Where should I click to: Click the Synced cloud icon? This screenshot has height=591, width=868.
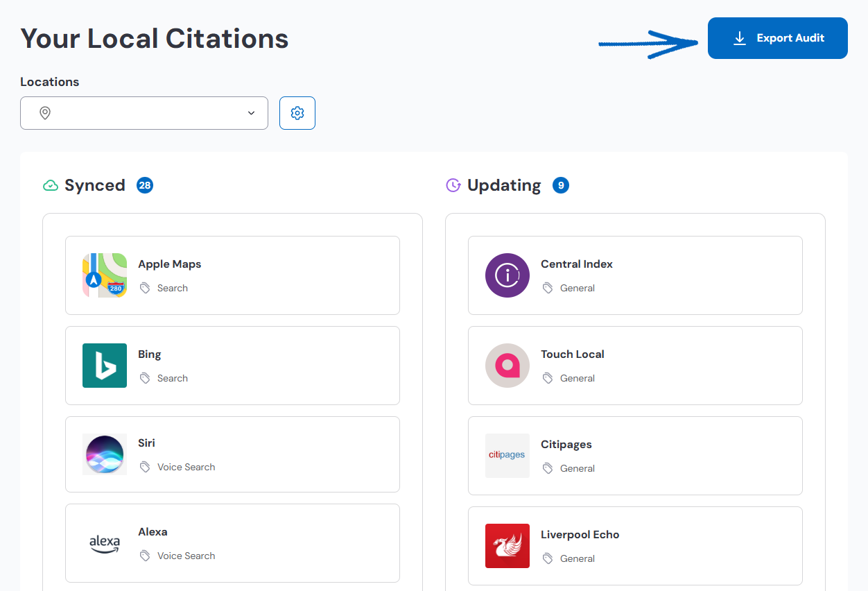[x=50, y=185]
